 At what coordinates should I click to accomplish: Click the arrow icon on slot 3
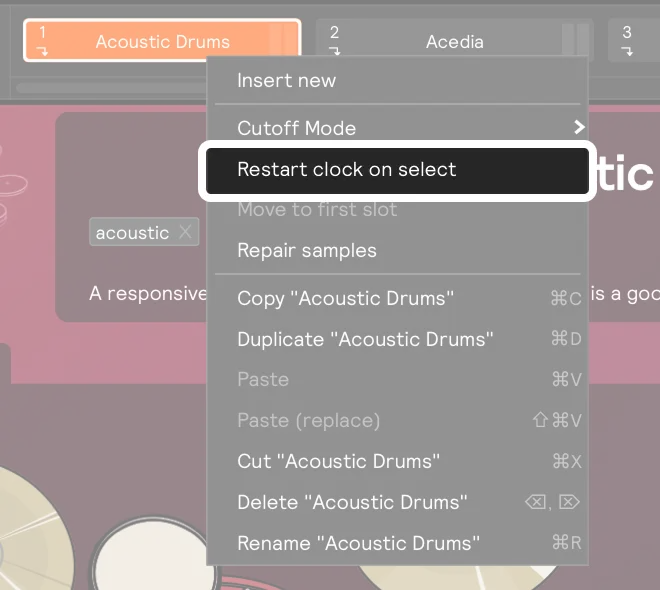[627, 51]
